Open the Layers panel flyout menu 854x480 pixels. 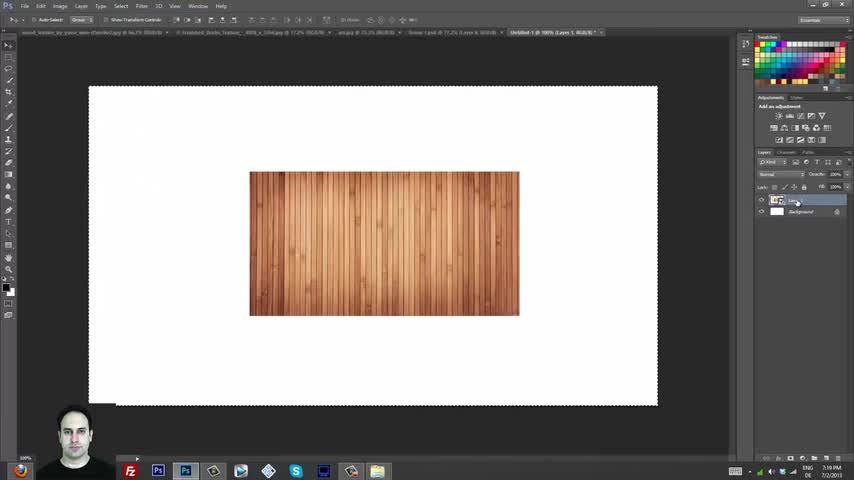849,153
